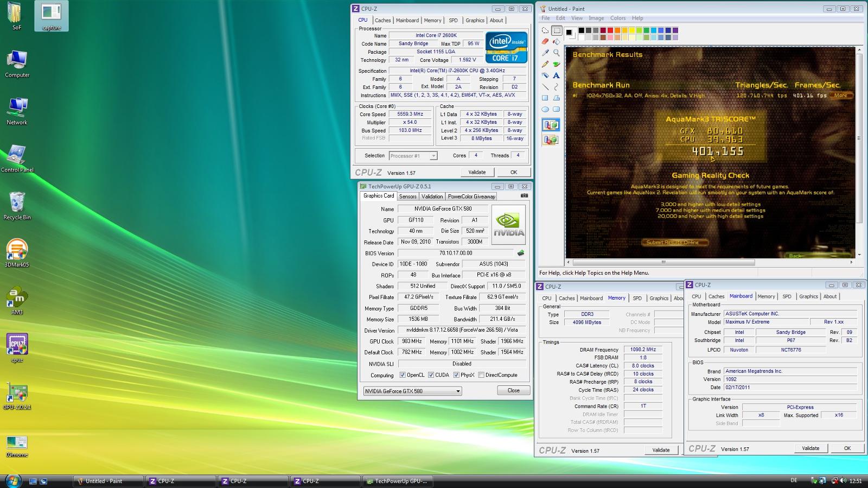Select the Recycle Bin desktop icon

tap(17, 206)
